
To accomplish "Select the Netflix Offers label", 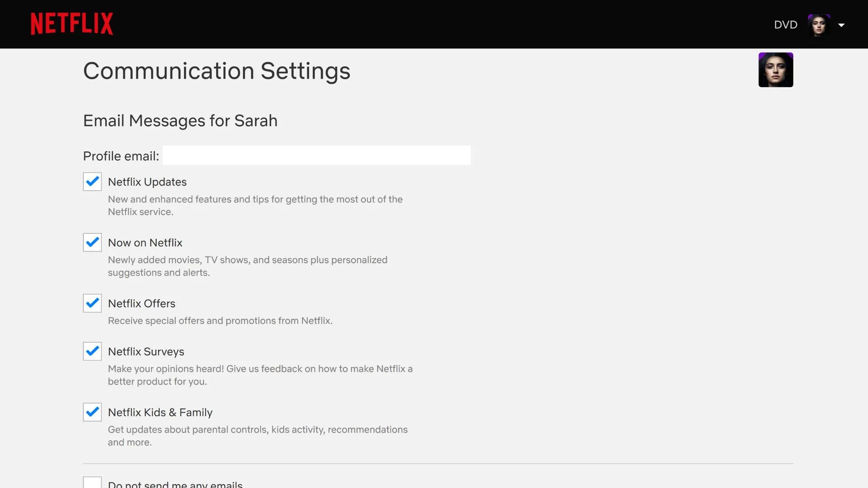I will [x=142, y=303].
